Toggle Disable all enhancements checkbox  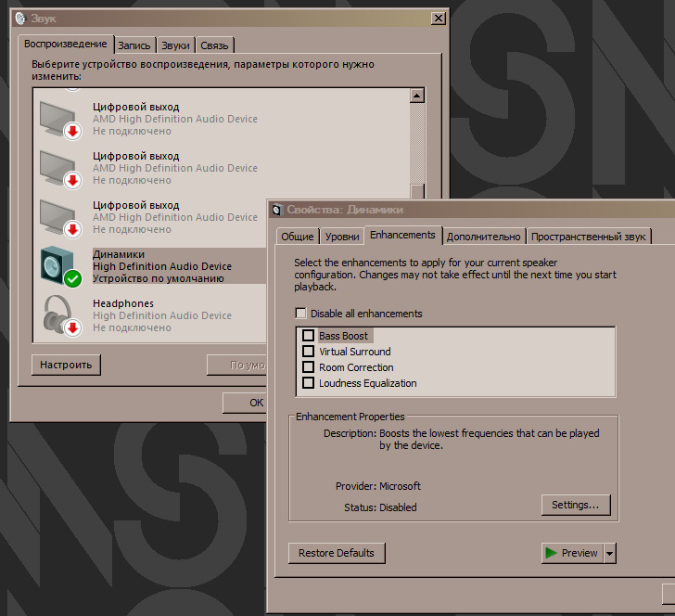[x=300, y=314]
